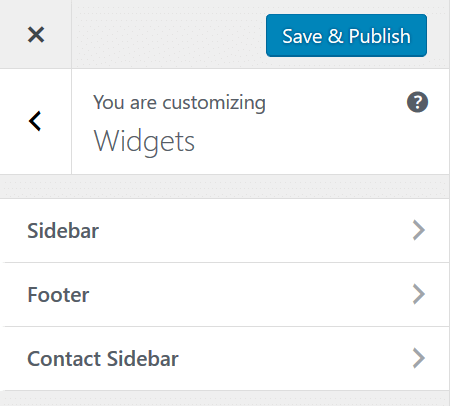Click the 'You are customizing' text
Image resolution: width=450 pixels, height=406 pixels.
click(179, 102)
